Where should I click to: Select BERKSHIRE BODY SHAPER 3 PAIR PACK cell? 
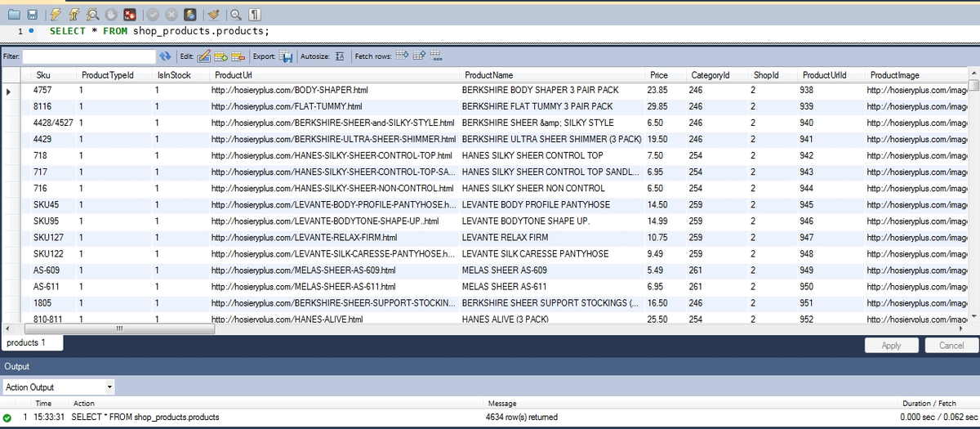point(552,90)
